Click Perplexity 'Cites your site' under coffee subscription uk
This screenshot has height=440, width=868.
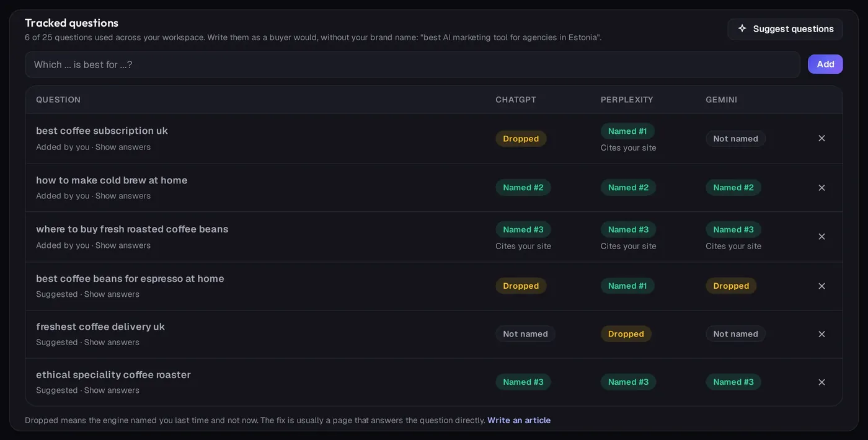click(x=628, y=148)
